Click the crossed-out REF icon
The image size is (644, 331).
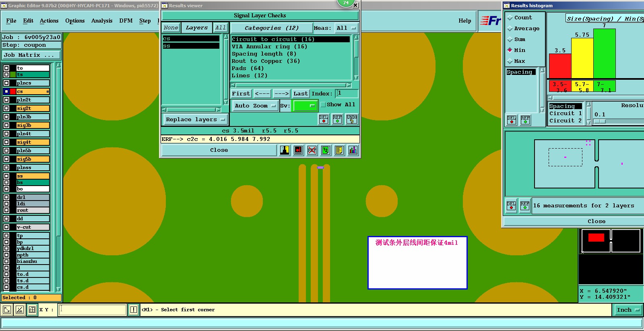(x=312, y=150)
